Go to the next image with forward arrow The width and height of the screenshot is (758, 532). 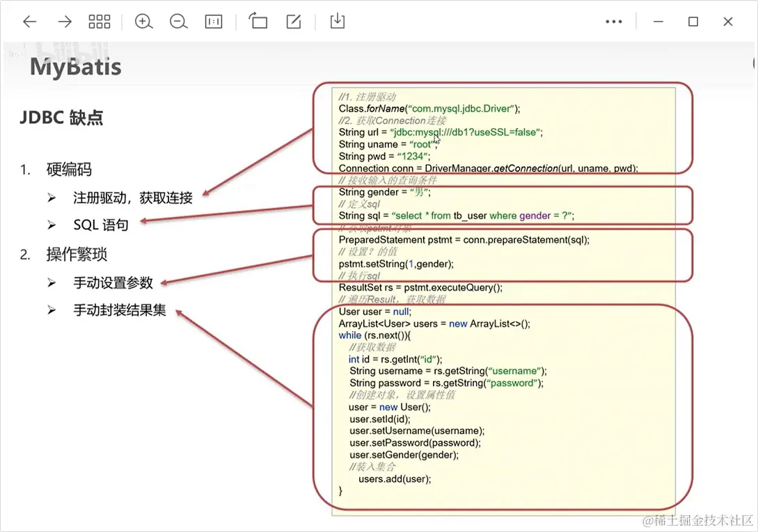tap(64, 22)
